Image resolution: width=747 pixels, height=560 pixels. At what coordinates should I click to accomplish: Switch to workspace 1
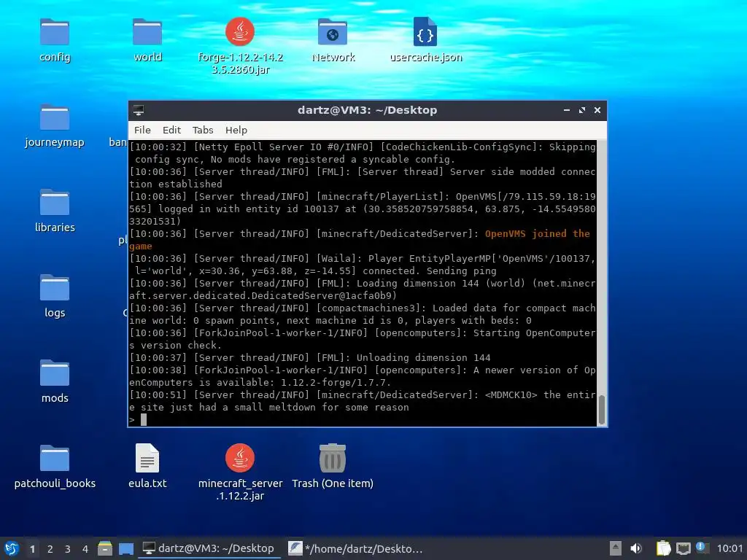(x=32, y=549)
